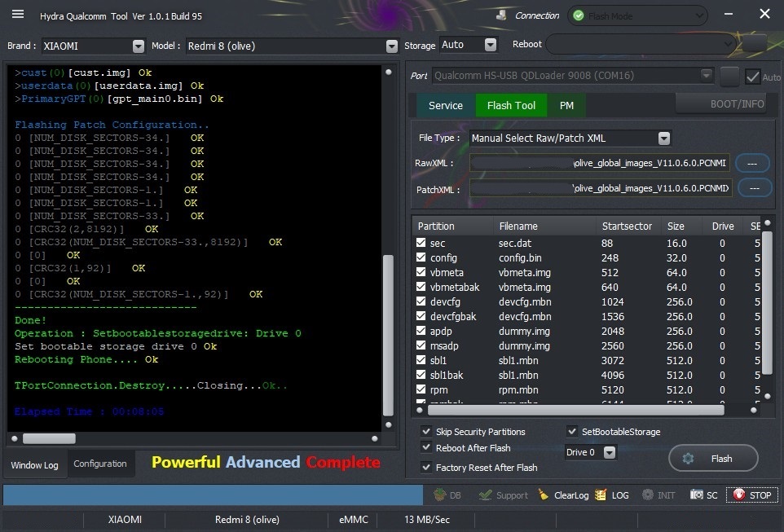Open the Port selection dropdown
Screen dimensions: 784x532
click(706, 76)
